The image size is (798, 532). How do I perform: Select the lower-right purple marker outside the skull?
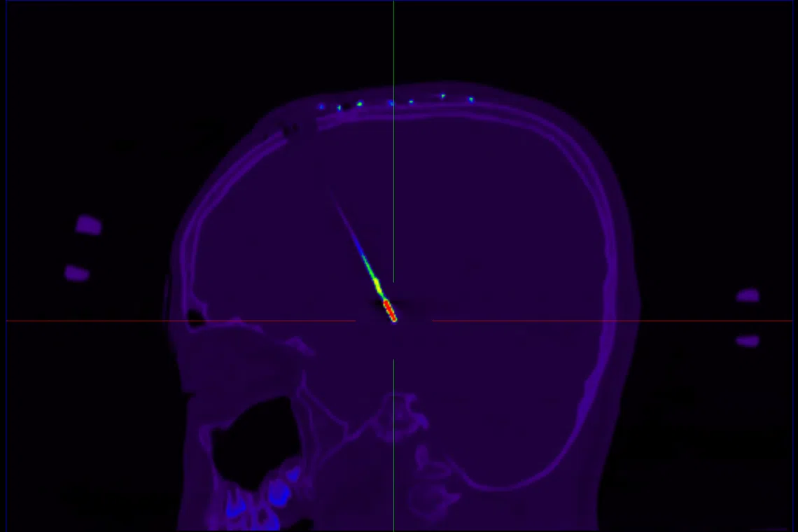(748, 341)
